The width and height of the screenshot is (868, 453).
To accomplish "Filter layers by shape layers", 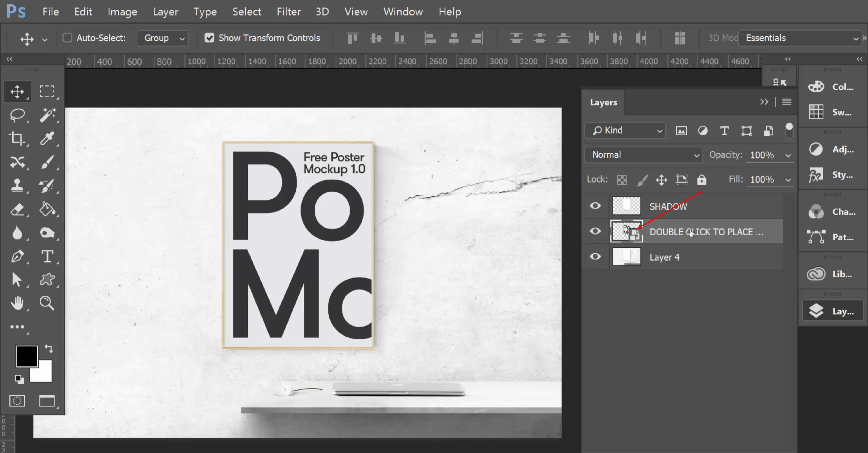I will point(746,131).
